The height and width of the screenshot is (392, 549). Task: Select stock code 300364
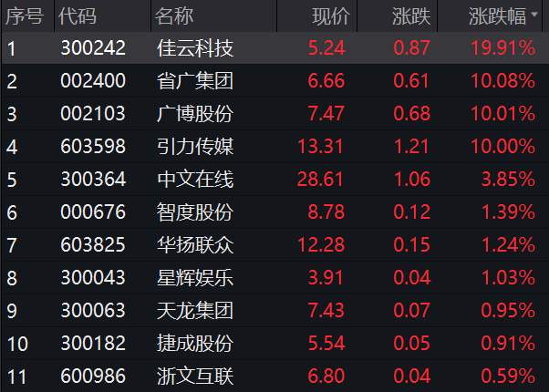[93, 180]
